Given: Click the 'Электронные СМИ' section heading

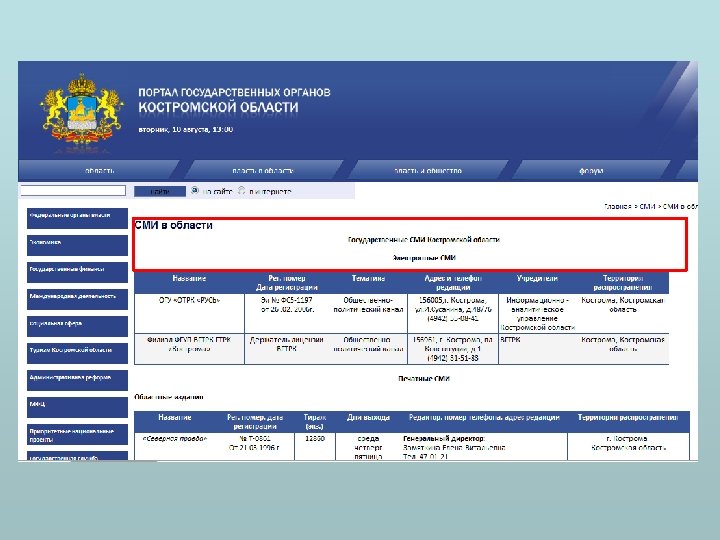Looking at the screenshot, I should click(424, 258).
